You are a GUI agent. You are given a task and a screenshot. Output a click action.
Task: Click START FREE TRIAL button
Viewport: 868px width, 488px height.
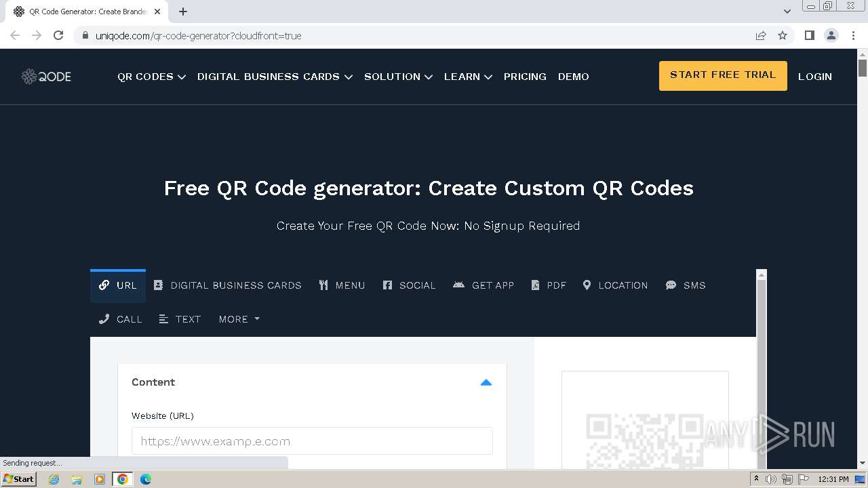pyautogui.click(x=723, y=75)
